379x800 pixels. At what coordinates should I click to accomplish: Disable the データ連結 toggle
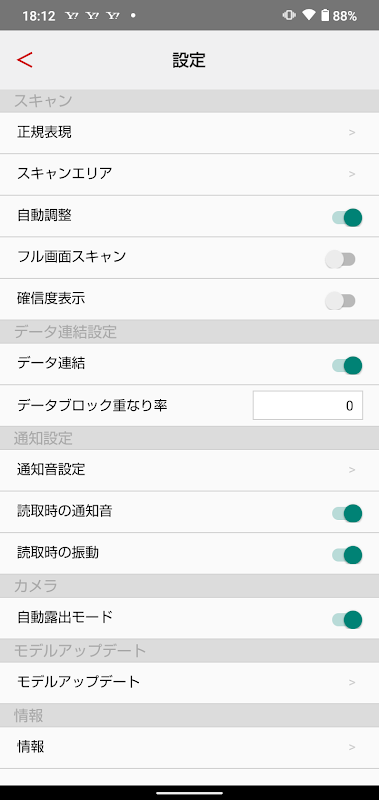point(347,365)
